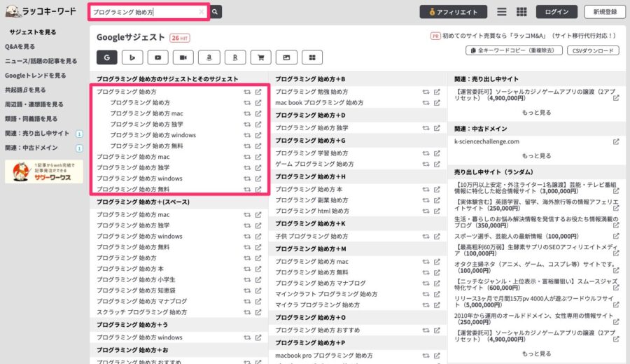Click keyword ゲーム プログラミング 始め方

tap(314, 164)
